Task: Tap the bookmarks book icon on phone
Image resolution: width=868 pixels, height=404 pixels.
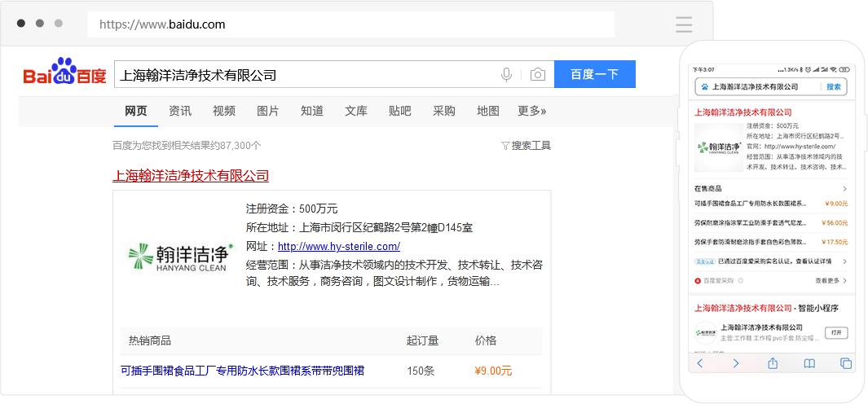Action: [809, 363]
